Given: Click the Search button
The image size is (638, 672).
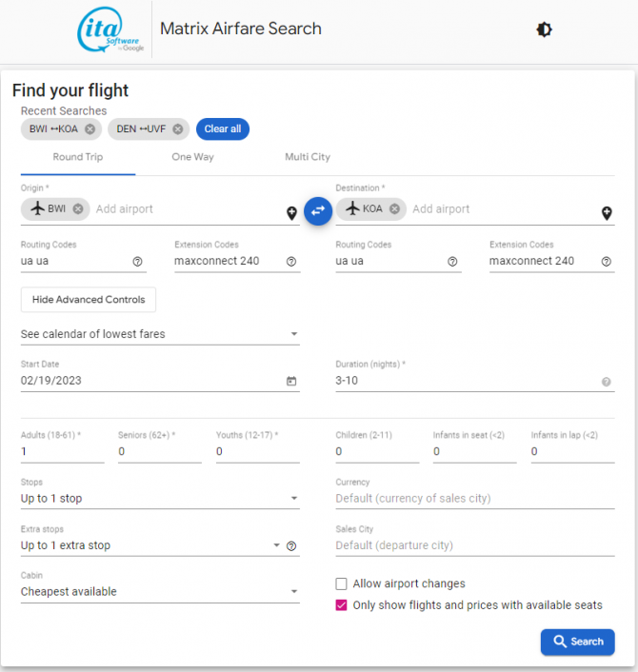Looking at the screenshot, I should click(x=578, y=642).
